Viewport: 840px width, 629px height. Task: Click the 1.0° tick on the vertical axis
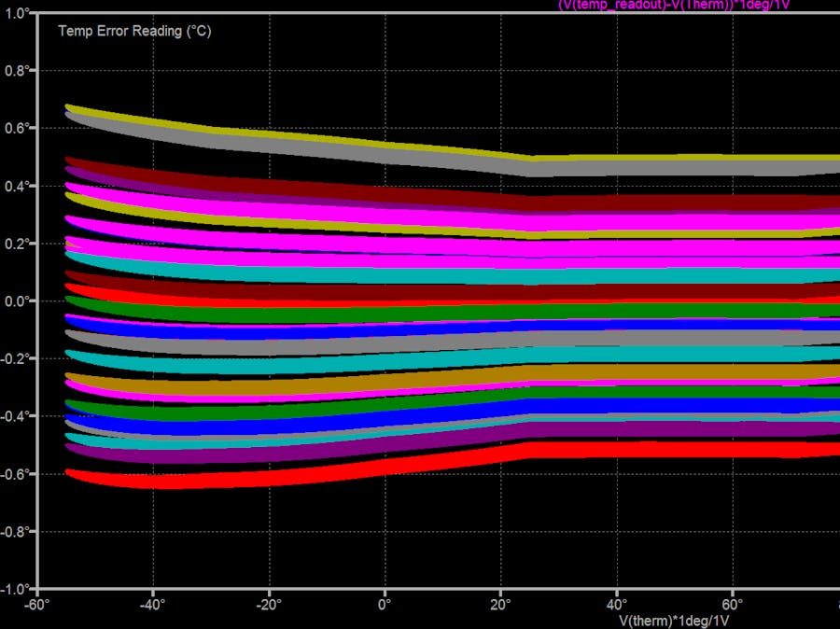pos(18,13)
